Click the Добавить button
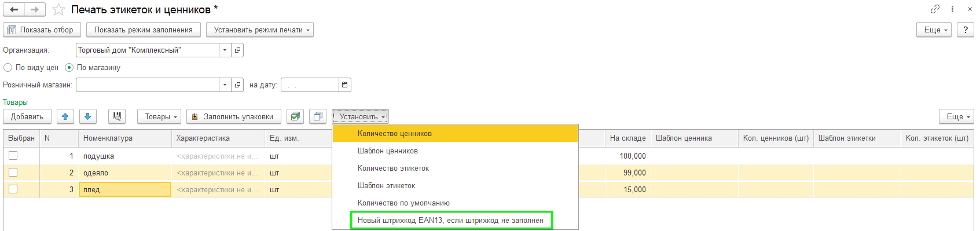This screenshot has height=231, width=980. point(27,116)
